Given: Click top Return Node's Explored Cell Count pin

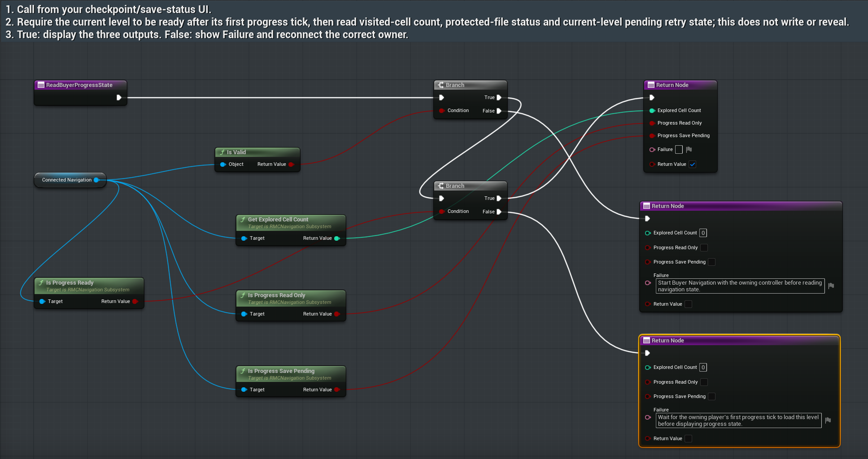Looking at the screenshot, I should pyautogui.click(x=652, y=111).
